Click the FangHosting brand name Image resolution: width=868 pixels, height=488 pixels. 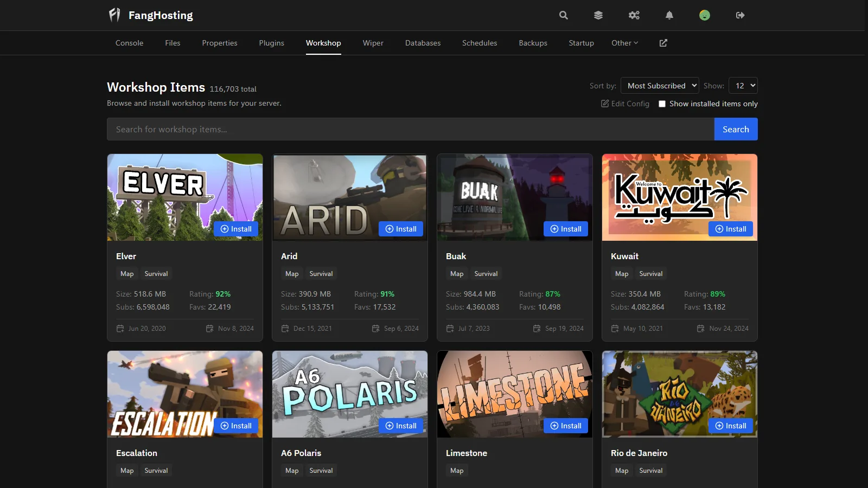[161, 15]
